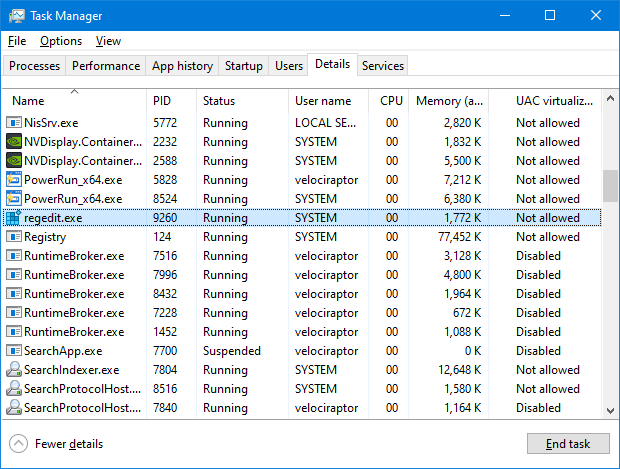Open the Options menu
Image resolution: width=620 pixels, height=469 pixels.
point(61,41)
